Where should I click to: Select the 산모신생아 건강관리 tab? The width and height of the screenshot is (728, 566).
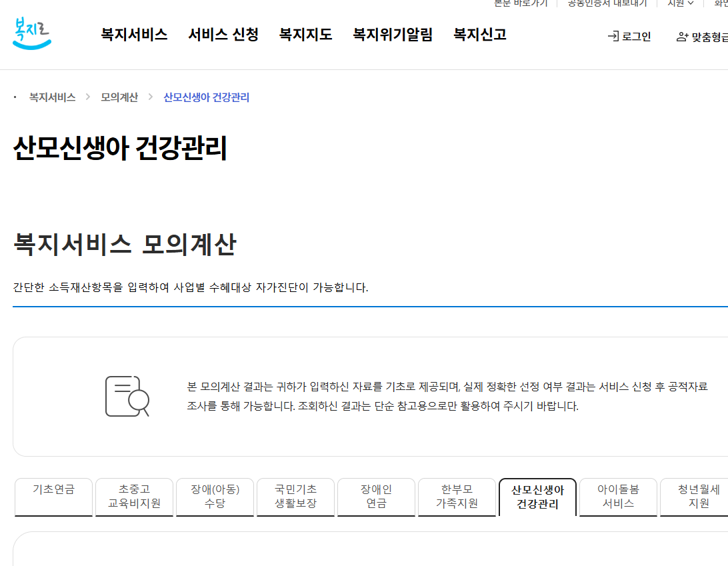537,497
